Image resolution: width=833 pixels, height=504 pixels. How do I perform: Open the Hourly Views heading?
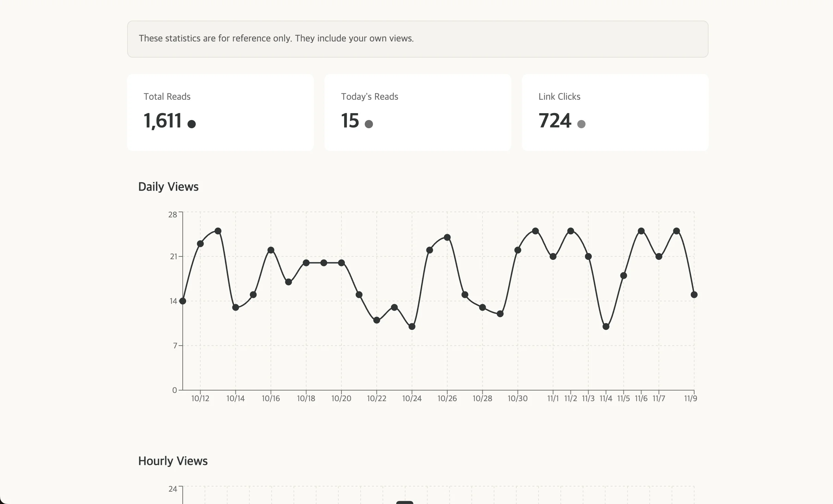pyautogui.click(x=172, y=461)
